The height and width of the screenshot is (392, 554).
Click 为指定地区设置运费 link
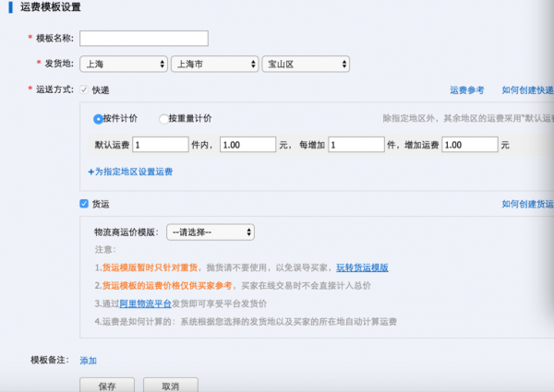pyautogui.click(x=130, y=172)
